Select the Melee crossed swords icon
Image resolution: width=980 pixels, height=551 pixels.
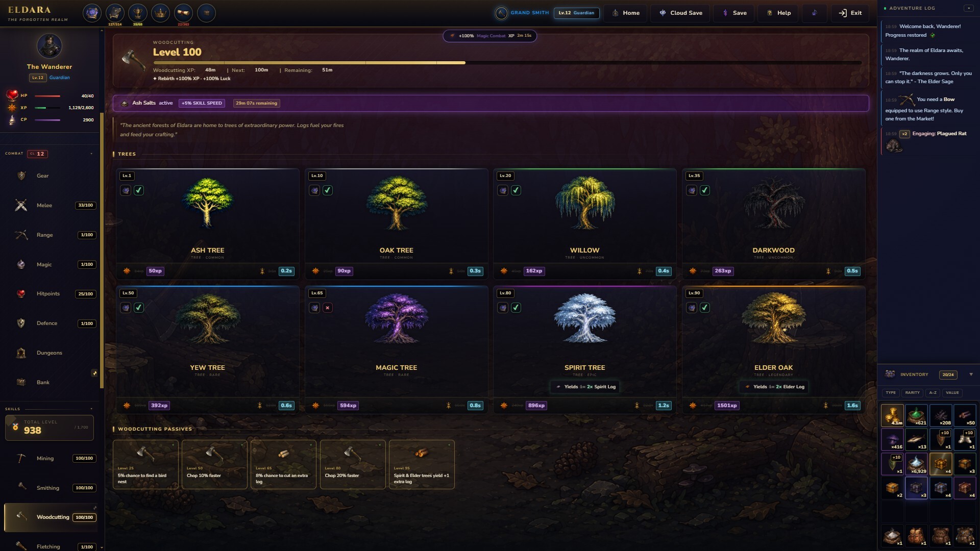tap(21, 205)
